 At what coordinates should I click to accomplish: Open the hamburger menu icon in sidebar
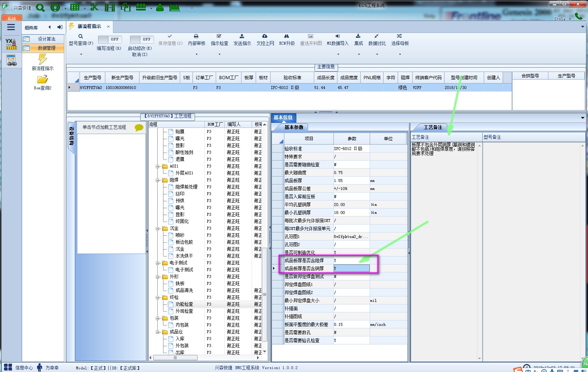click(x=11, y=27)
